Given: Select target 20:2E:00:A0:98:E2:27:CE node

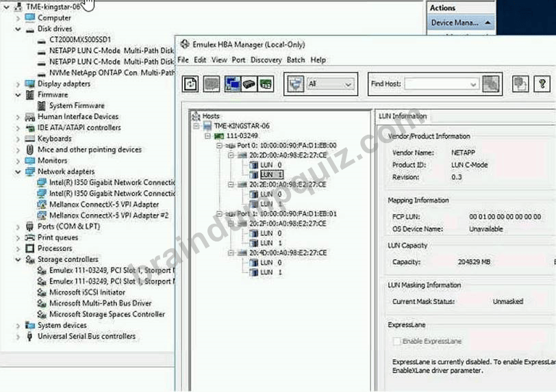Looking at the screenshot, I should click(288, 184).
